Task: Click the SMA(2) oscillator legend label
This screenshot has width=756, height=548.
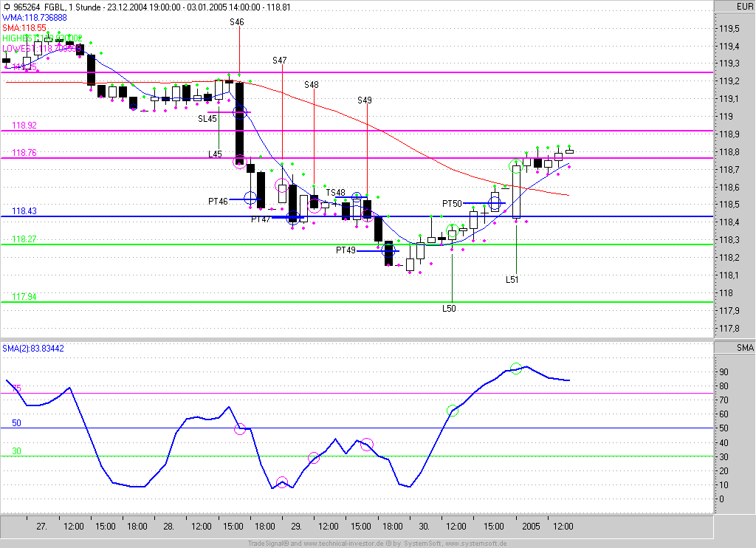Action: (32, 349)
